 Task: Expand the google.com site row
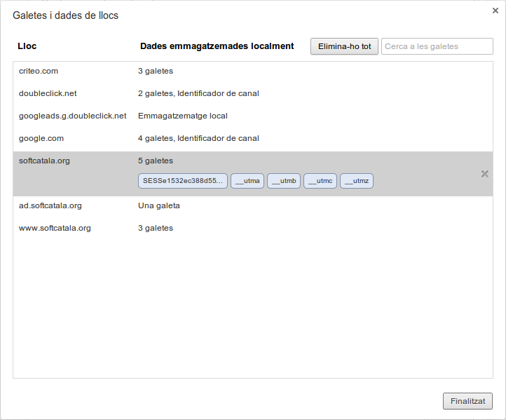pos(253,139)
